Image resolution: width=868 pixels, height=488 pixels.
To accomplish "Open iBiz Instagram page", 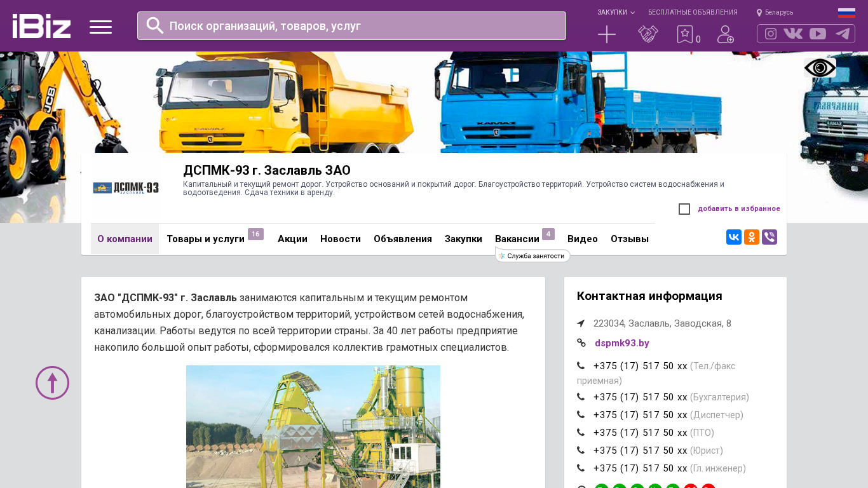I will 771,34.
